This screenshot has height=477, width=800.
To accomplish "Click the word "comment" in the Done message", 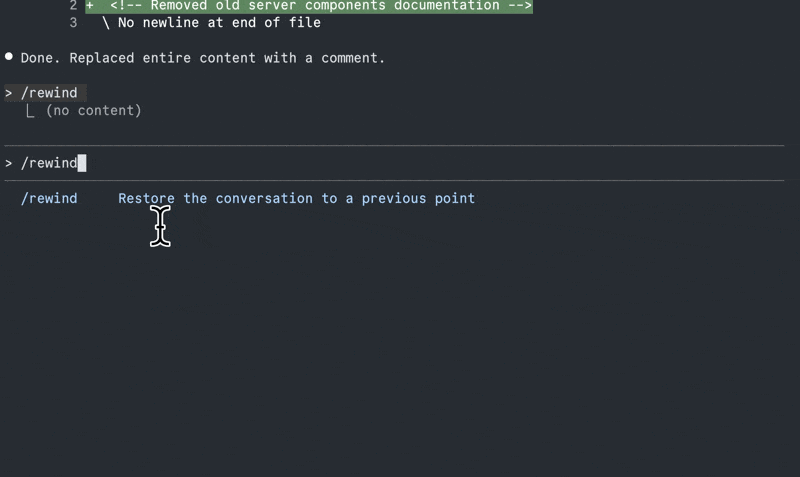I will click(x=353, y=58).
